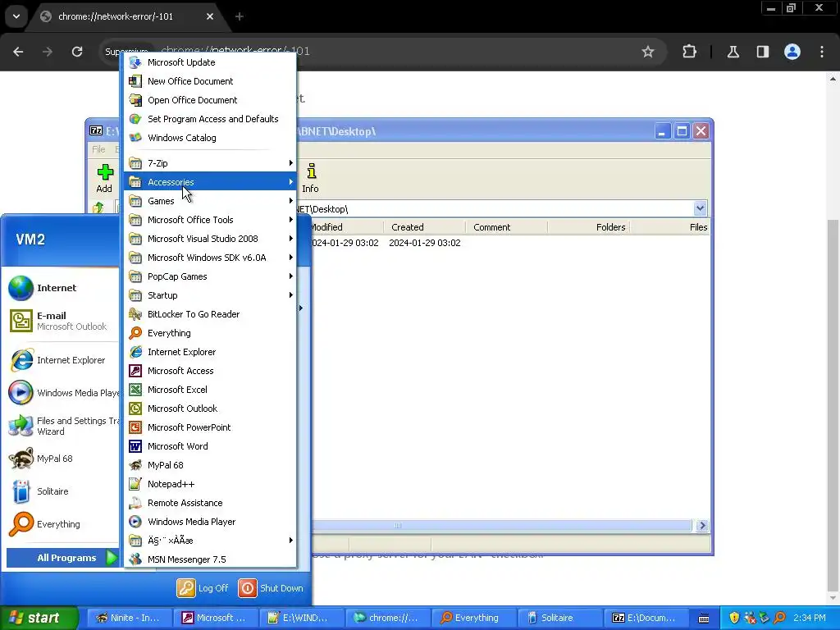
Task: Open pinned E-mail Microsoft Outlook item
Action: 62,321
